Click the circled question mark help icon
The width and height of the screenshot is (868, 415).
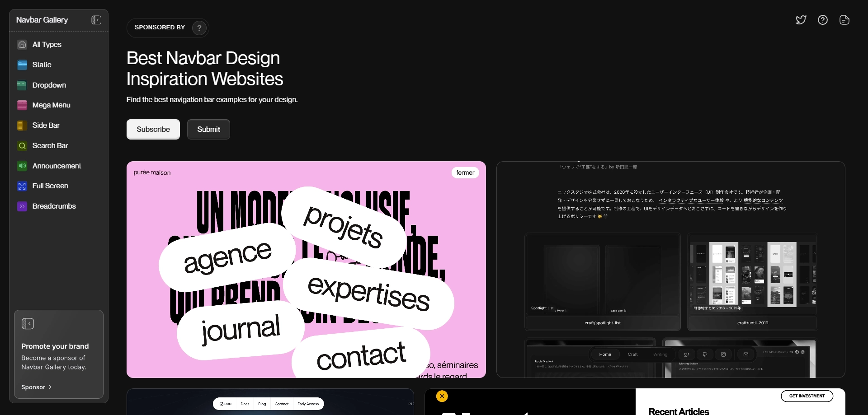pos(822,20)
